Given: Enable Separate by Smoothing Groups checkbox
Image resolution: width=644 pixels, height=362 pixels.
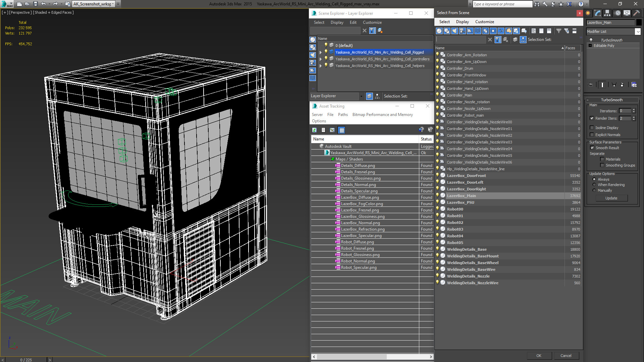Looking at the screenshot, I should 602,165.
